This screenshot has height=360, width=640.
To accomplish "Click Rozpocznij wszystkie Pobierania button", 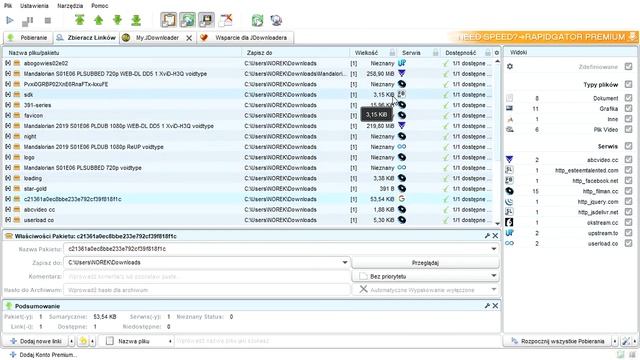I will (x=558, y=341).
